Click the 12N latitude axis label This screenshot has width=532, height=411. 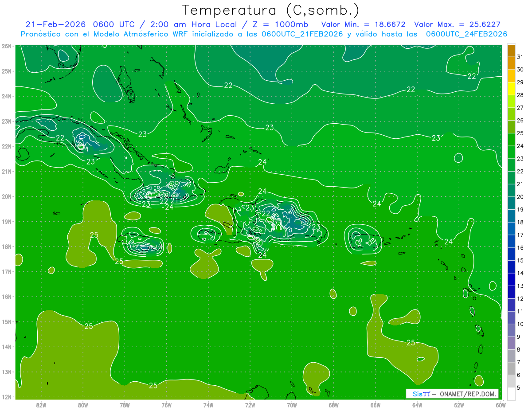(x=6, y=397)
